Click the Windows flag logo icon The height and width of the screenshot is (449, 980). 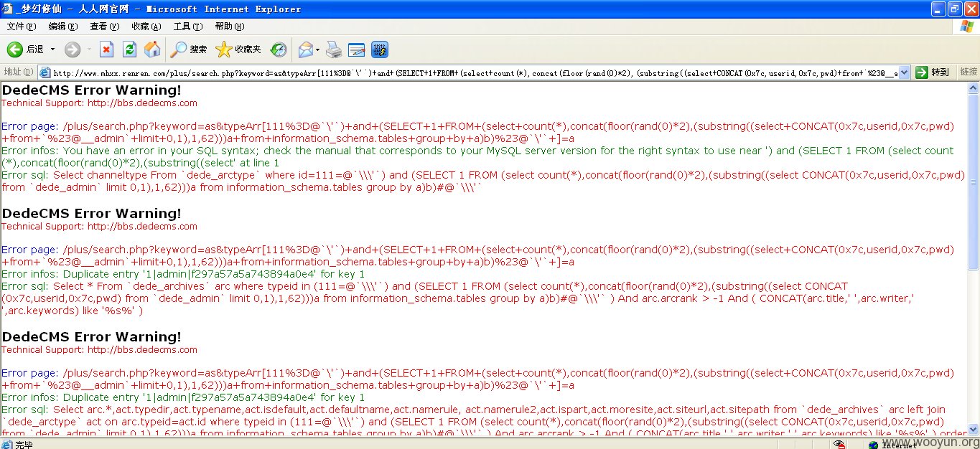[967, 27]
